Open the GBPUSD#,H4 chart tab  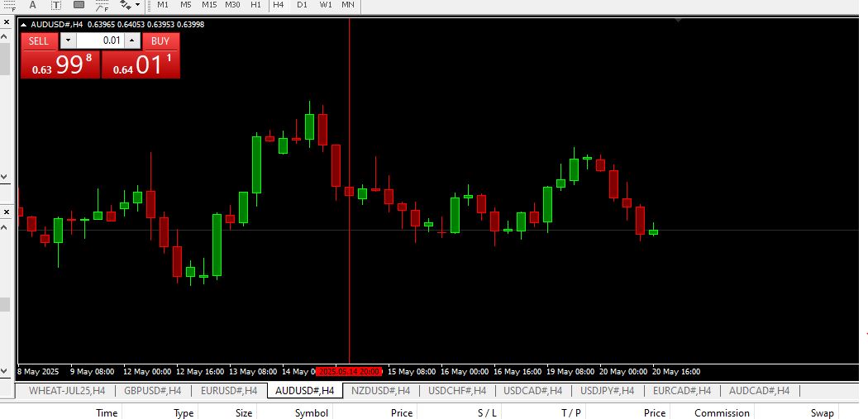pos(152,391)
